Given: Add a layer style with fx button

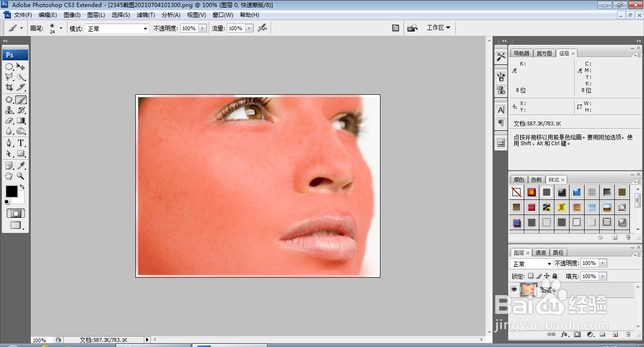Looking at the screenshot, I should point(564,334).
